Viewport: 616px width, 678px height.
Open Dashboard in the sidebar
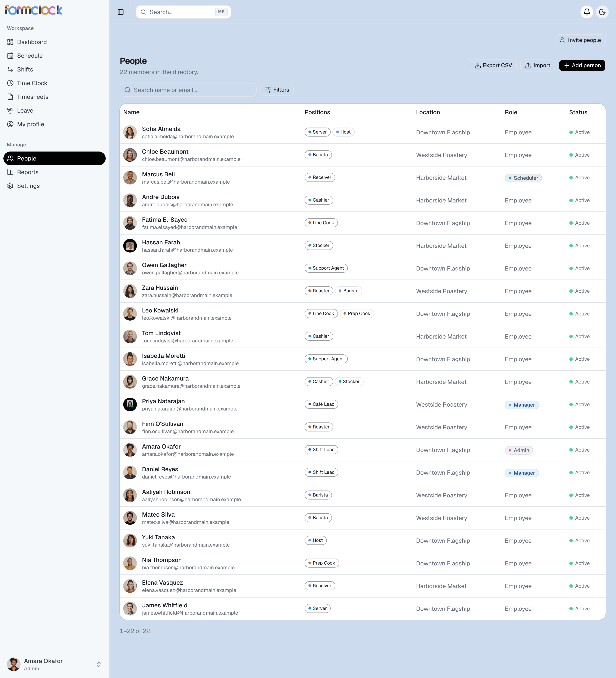pyautogui.click(x=55, y=42)
